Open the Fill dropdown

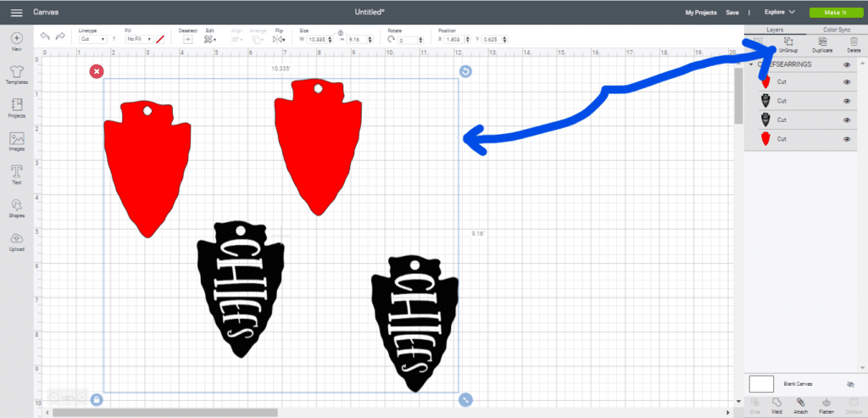138,39
